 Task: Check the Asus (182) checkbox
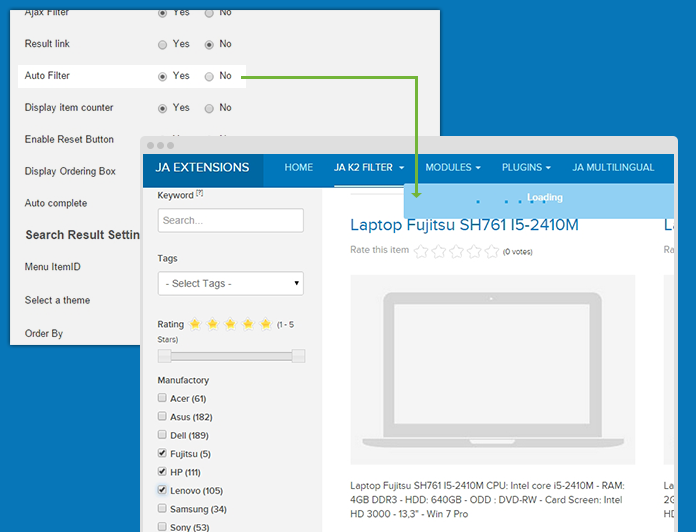pos(162,416)
